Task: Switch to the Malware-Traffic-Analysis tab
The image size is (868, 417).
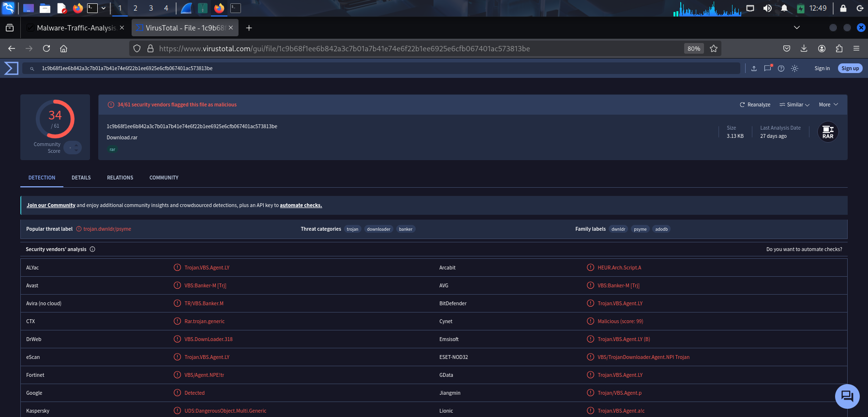Action: pyautogui.click(x=75, y=28)
